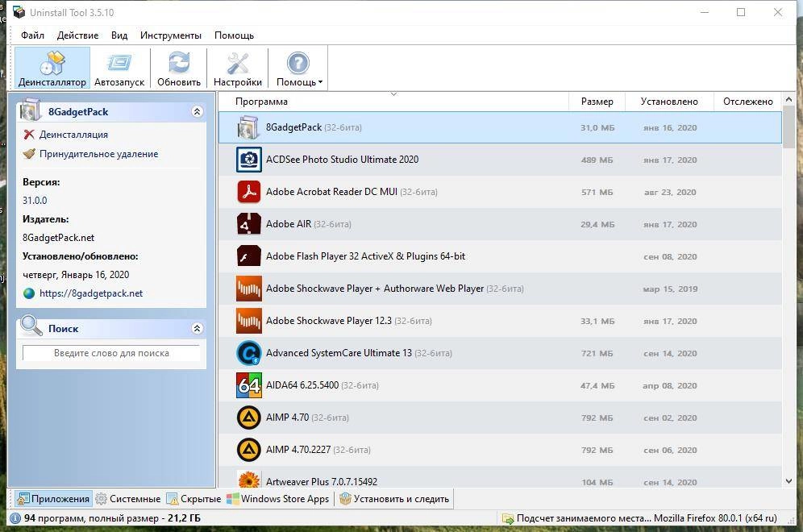Switch to Windows Store Apps tab

pos(278,499)
